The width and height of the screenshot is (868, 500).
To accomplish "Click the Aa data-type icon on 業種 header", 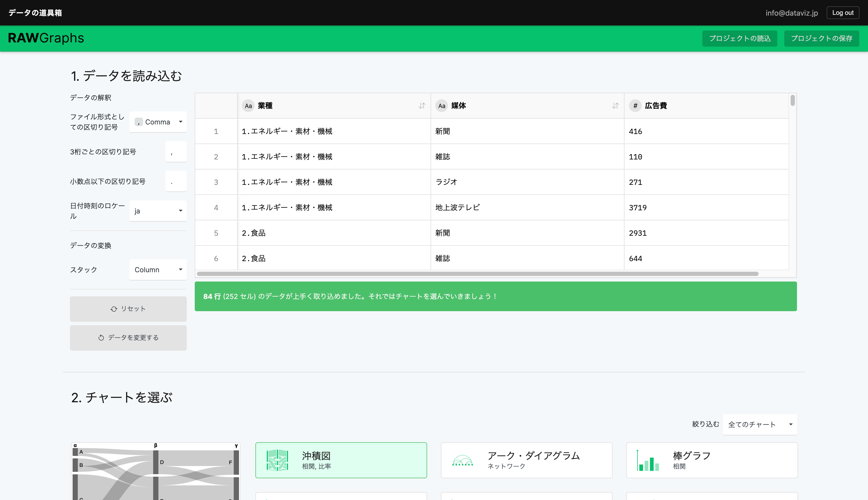I will (x=248, y=106).
